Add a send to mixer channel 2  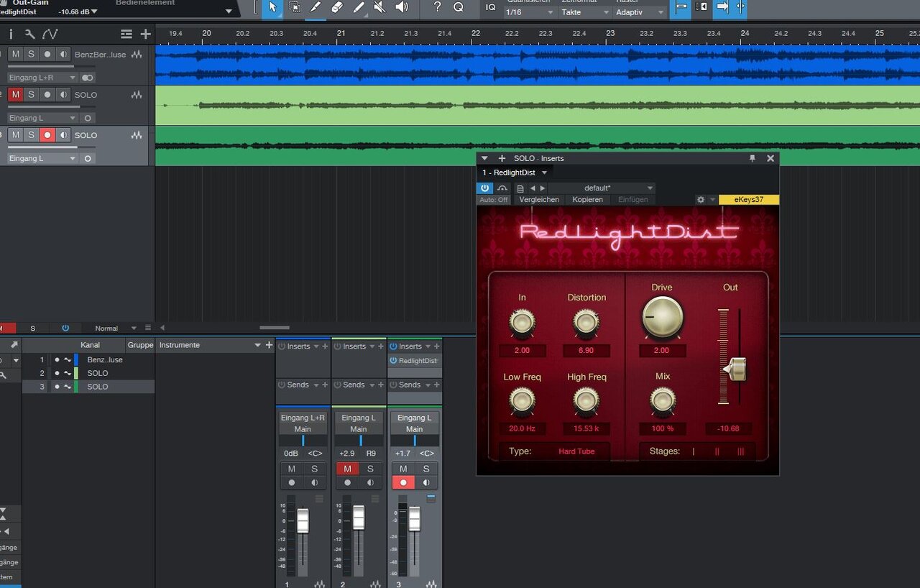[381, 385]
